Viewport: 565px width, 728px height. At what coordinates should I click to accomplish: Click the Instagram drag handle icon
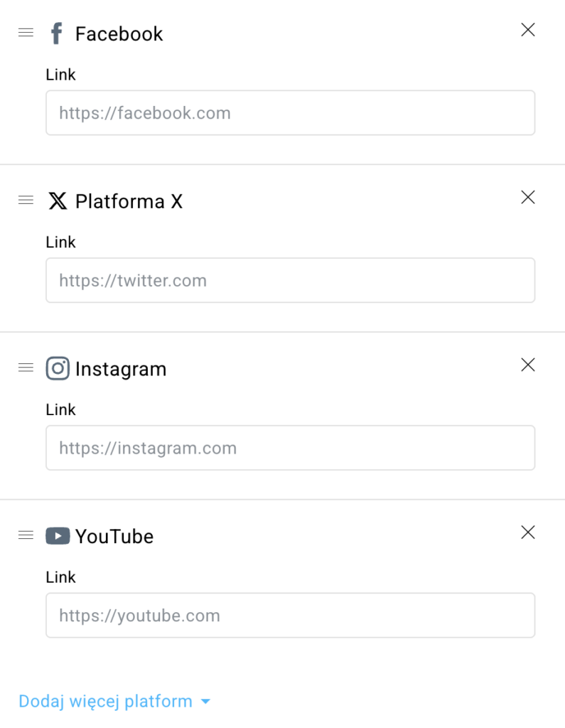point(26,368)
